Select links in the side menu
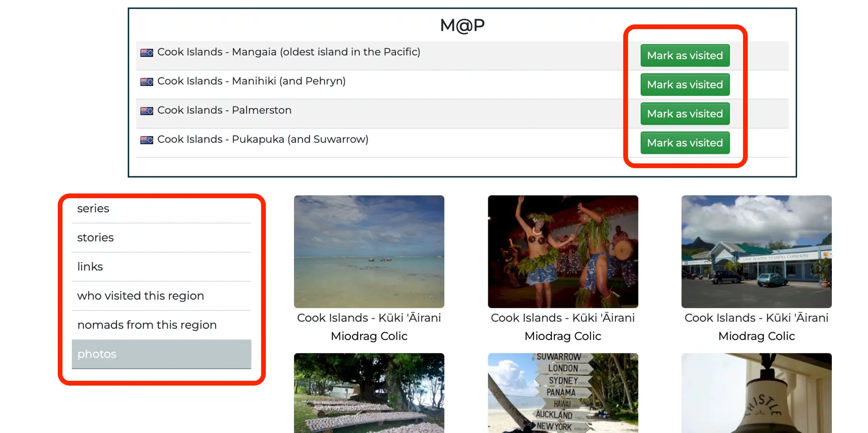Viewport: 868px width, 433px height. click(90, 267)
